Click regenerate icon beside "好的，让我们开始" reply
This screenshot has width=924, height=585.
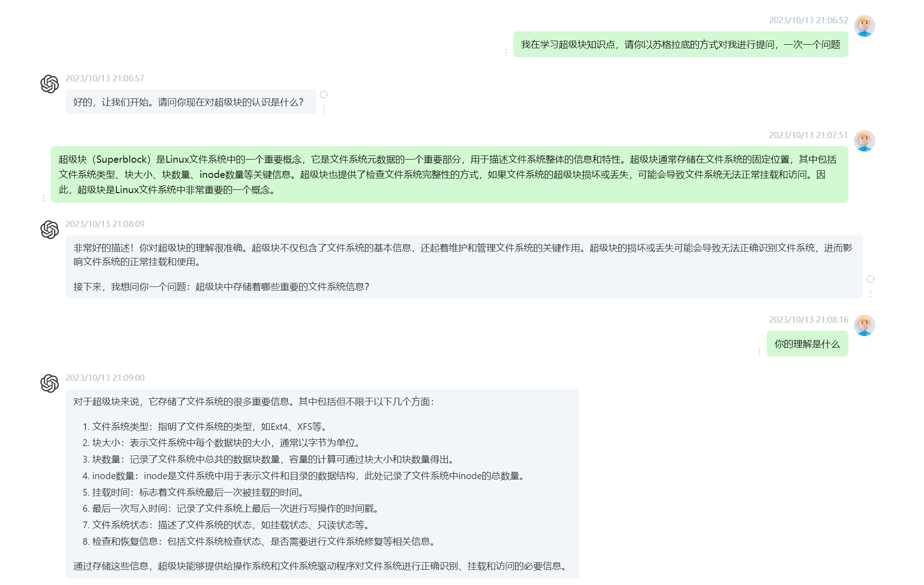[x=324, y=95]
